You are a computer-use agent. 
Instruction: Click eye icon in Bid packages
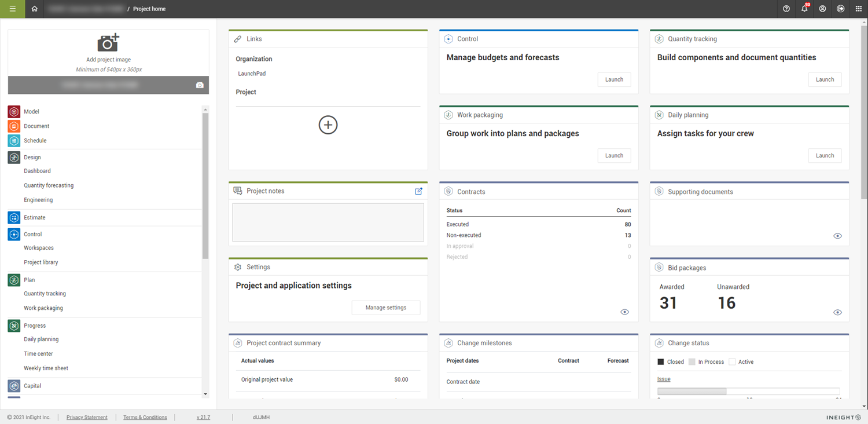pyautogui.click(x=837, y=312)
